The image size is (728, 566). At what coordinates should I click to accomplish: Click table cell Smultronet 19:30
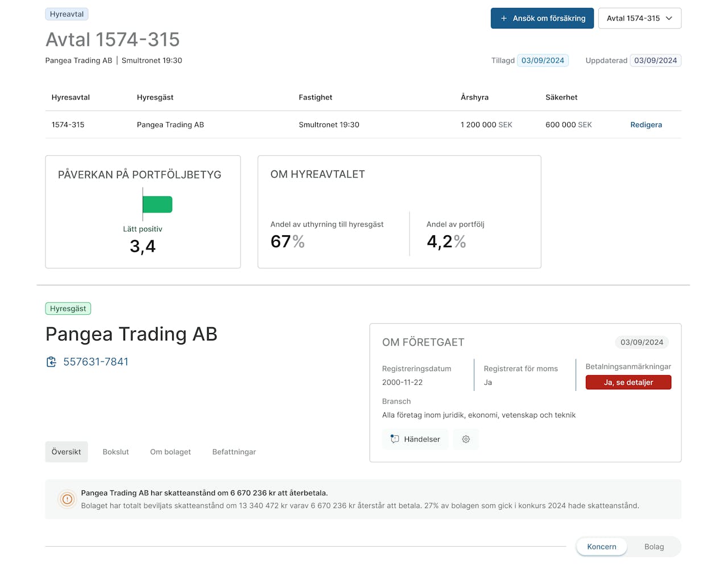pyautogui.click(x=329, y=124)
